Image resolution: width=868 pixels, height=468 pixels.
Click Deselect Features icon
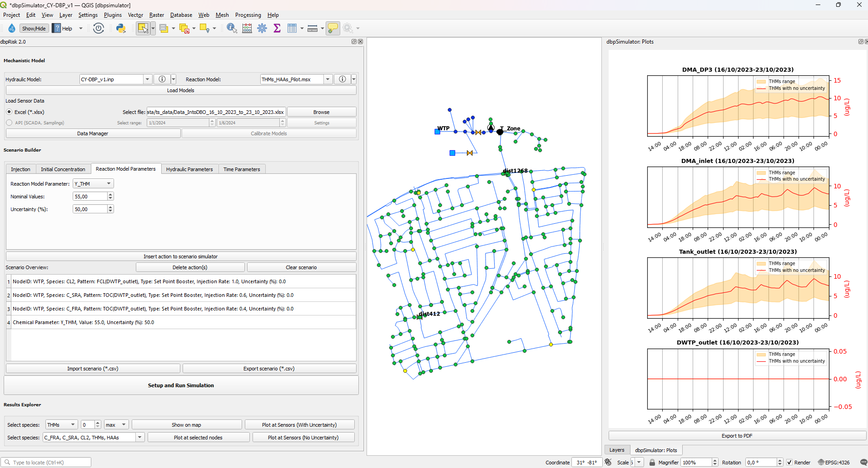184,28
